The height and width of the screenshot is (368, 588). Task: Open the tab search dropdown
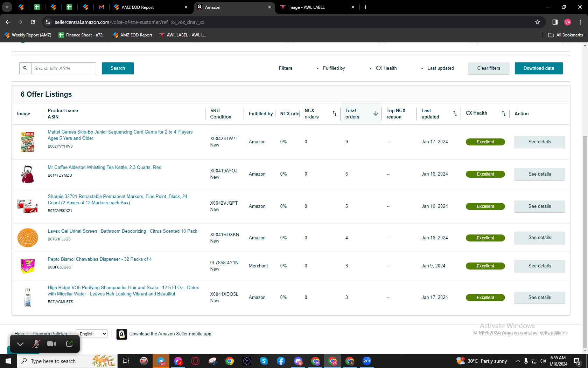point(7,7)
